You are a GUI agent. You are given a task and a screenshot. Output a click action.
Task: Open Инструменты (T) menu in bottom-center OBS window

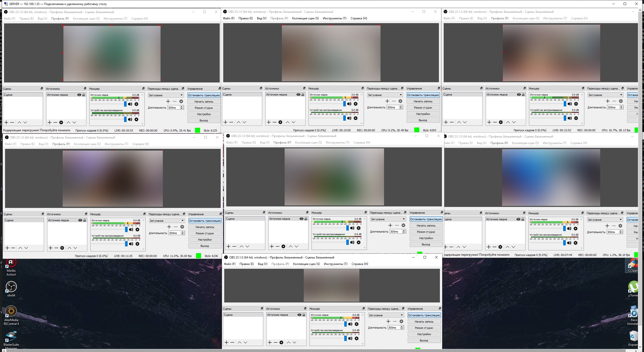pos(335,264)
